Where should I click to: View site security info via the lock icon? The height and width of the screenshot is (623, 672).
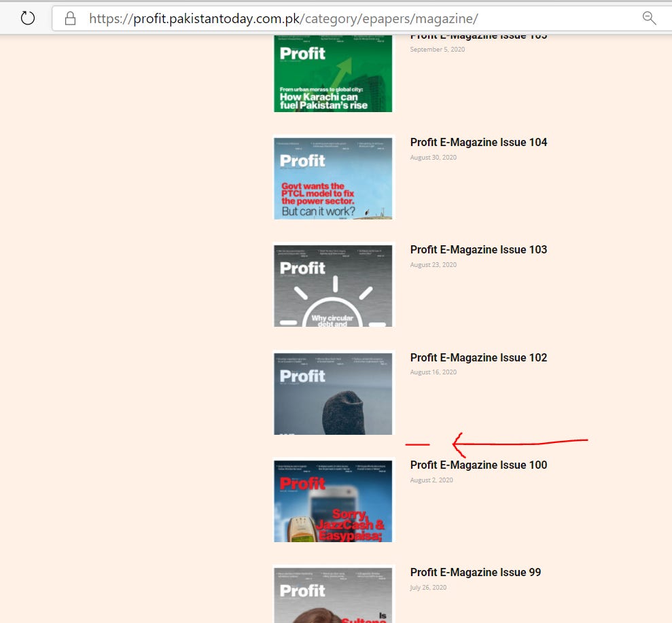(x=70, y=18)
